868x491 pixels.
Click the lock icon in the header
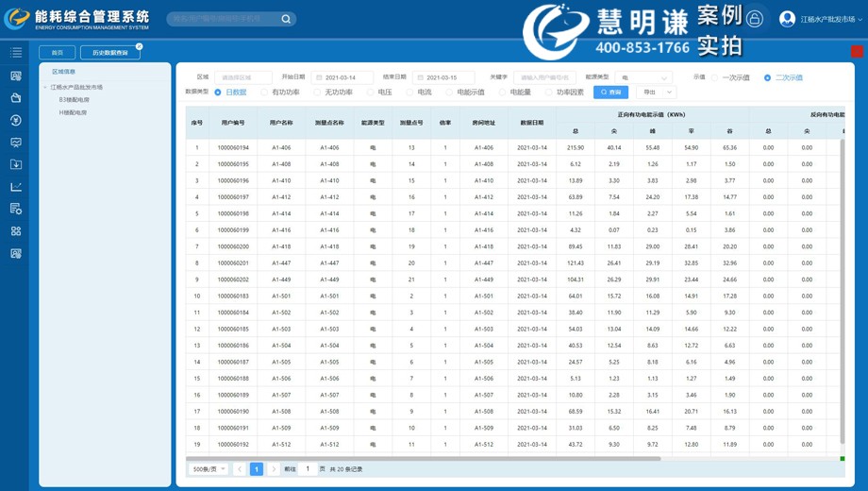point(755,19)
